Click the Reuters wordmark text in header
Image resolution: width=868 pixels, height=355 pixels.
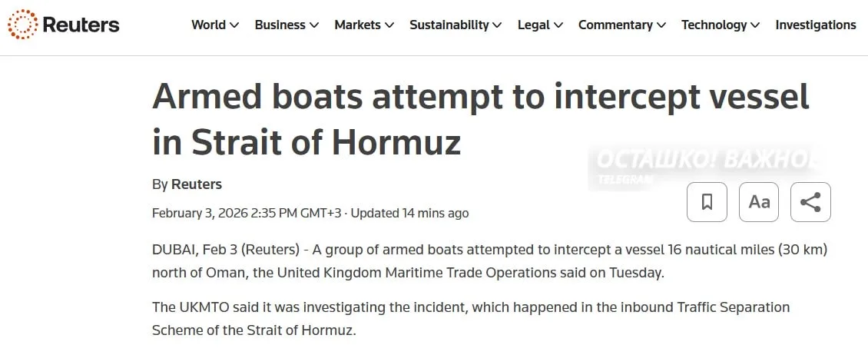[81, 25]
